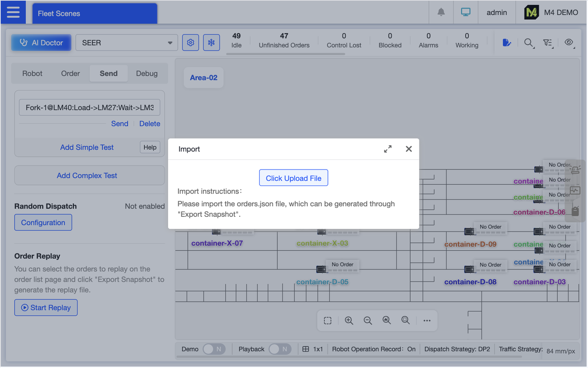Viewport: 588px width, 368px height.
Task: Zoom in using the magnifier plus icon
Action: pyautogui.click(x=349, y=320)
